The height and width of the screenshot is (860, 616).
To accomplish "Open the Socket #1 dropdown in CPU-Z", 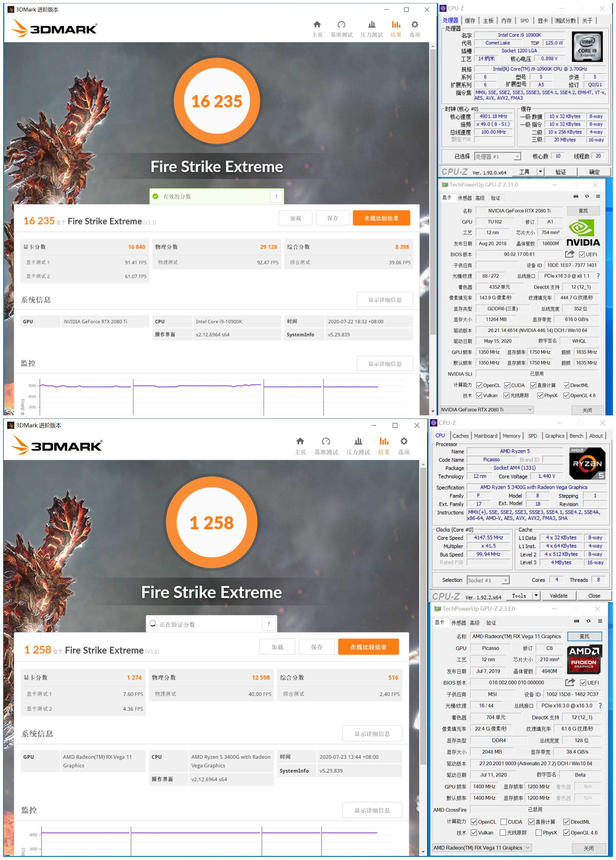I will click(488, 580).
